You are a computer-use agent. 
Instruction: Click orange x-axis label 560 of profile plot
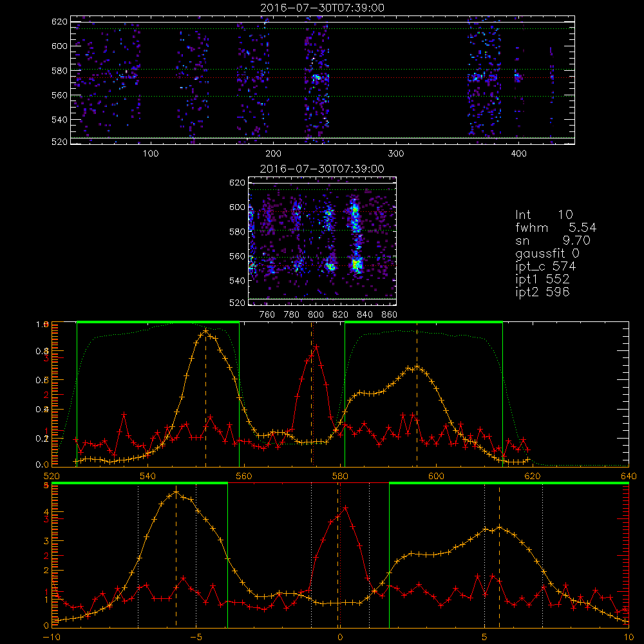click(244, 476)
